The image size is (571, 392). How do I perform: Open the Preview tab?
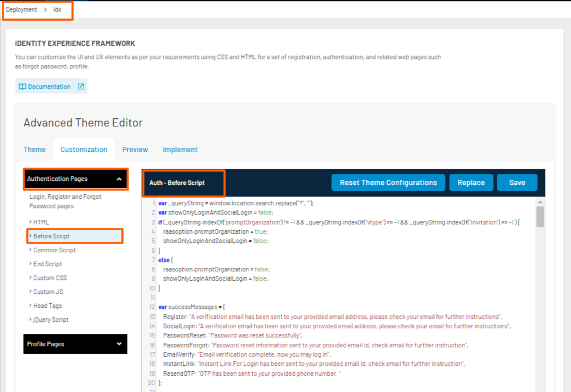pos(135,150)
